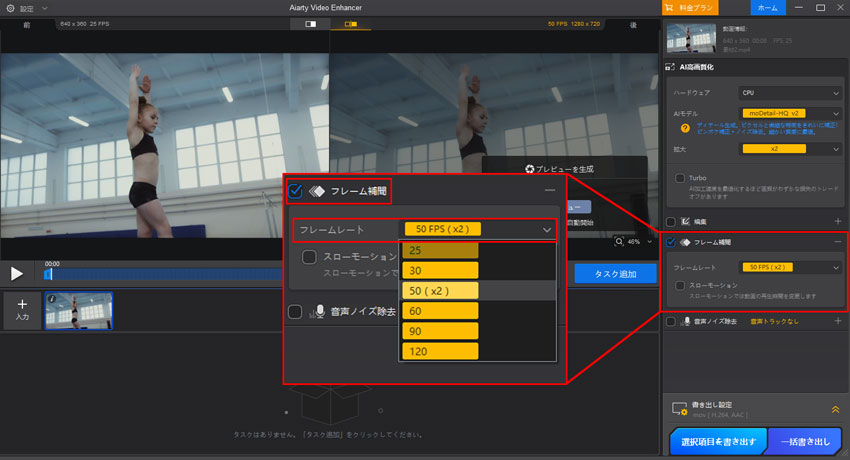Click 一括書き出し batch export button
Screen dimensions: 850x460
pos(805,441)
